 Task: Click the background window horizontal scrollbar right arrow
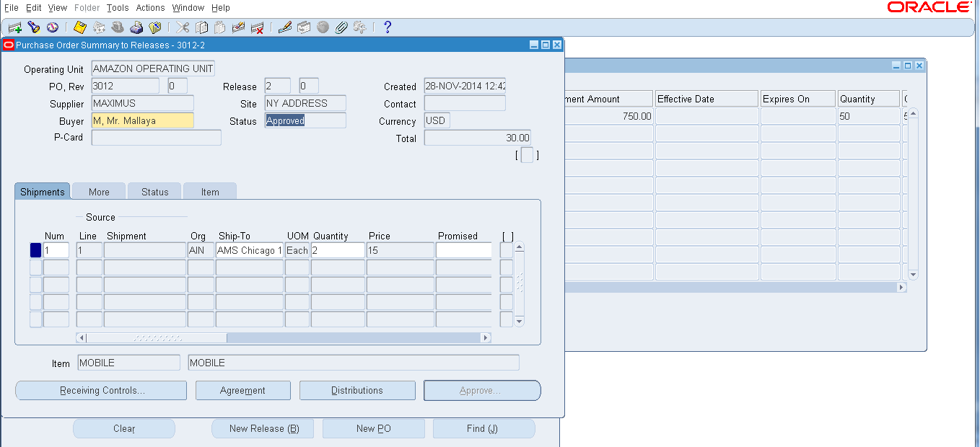901,287
